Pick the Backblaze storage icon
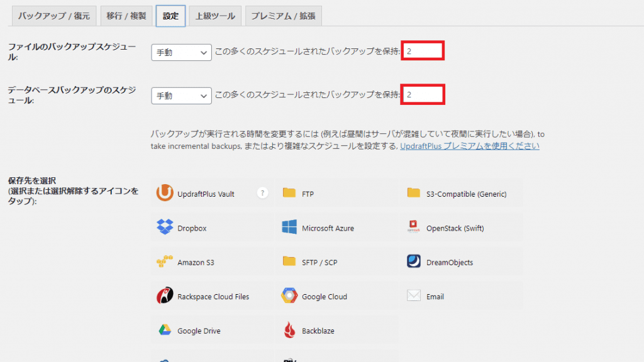 click(x=289, y=331)
